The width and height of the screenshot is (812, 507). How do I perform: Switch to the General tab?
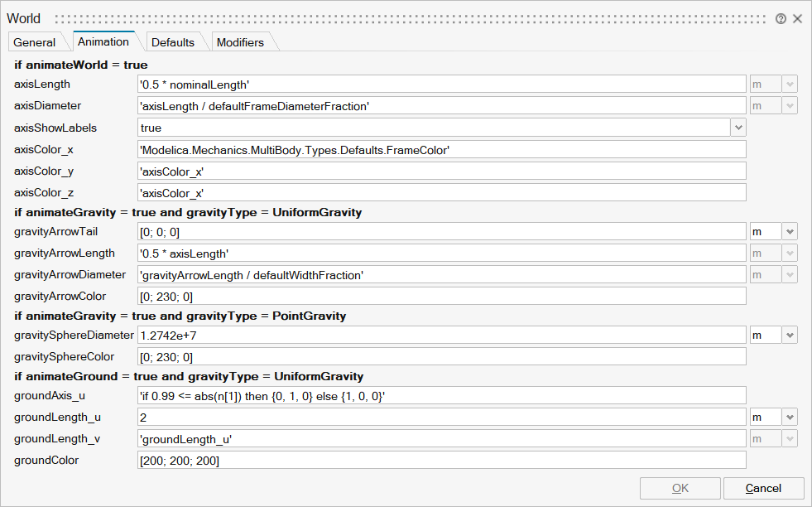click(35, 42)
